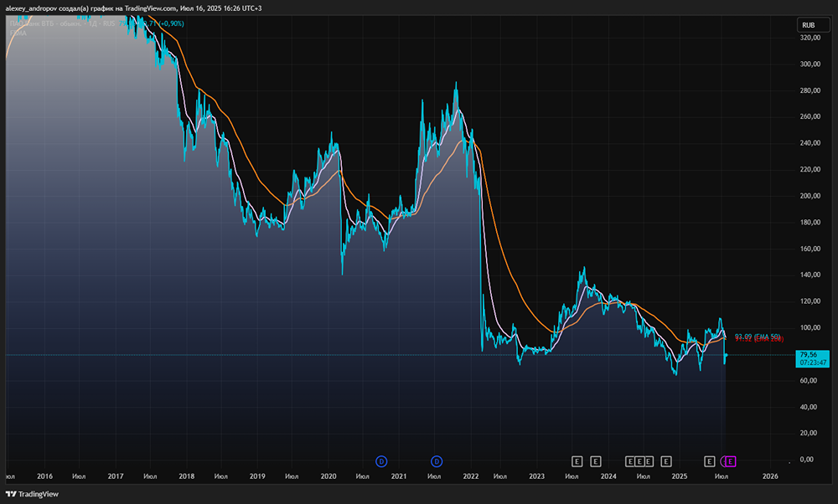
Task: Click the EMA indicator legend under symbol title
Action: 17,33
